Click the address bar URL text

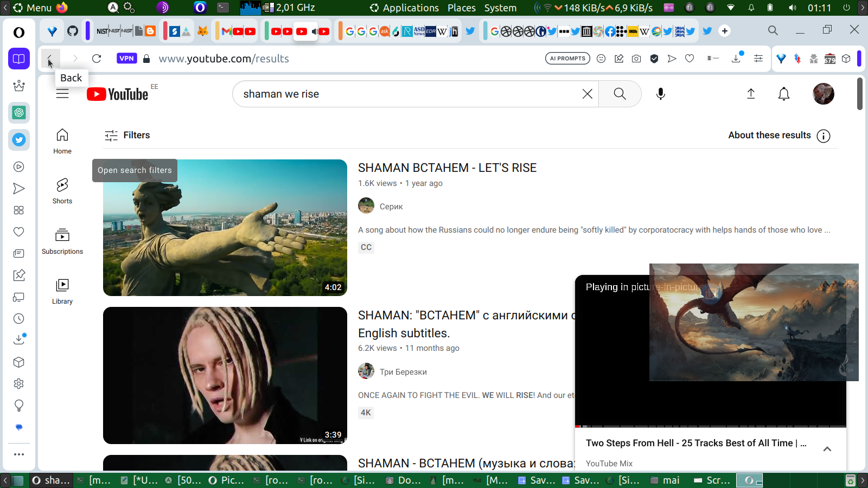pyautogui.click(x=224, y=59)
